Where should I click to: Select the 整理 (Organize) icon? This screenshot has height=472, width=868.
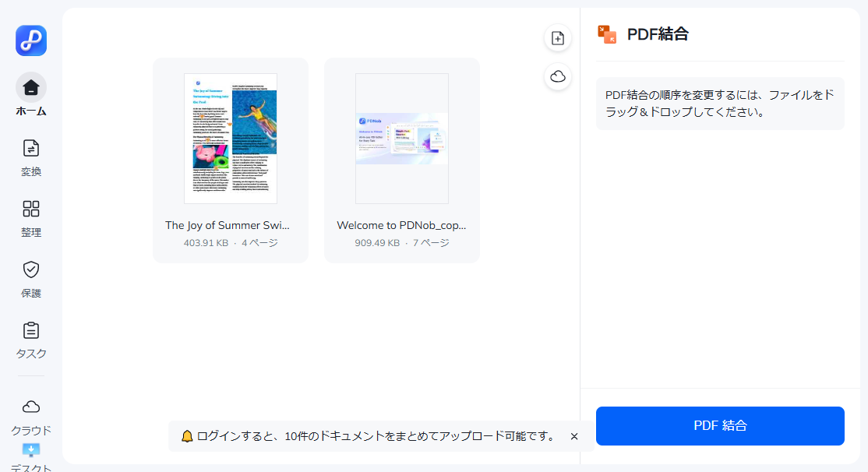click(31, 208)
